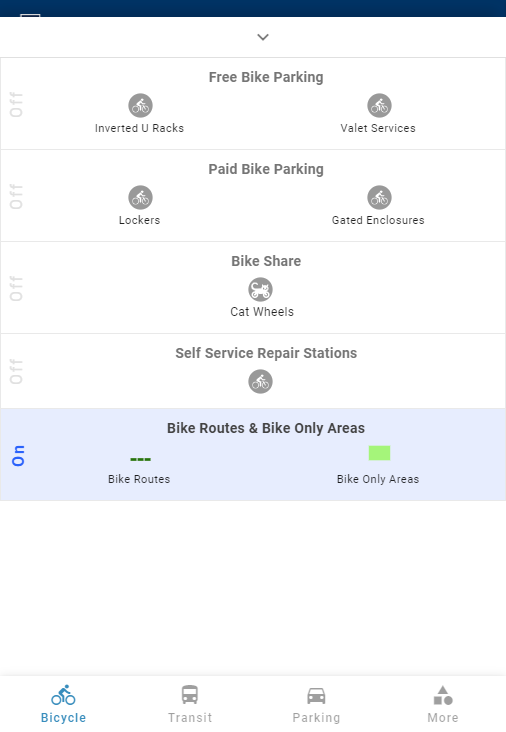Image resolution: width=506 pixels, height=732 pixels.
Task: Click the Lockers bike icon
Action: pos(141,197)
